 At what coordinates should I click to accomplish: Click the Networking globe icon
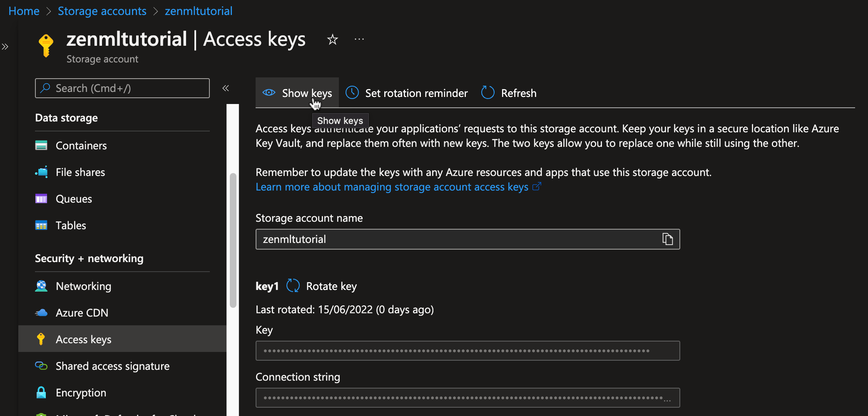pyautogui.click(x=41, y=286)
